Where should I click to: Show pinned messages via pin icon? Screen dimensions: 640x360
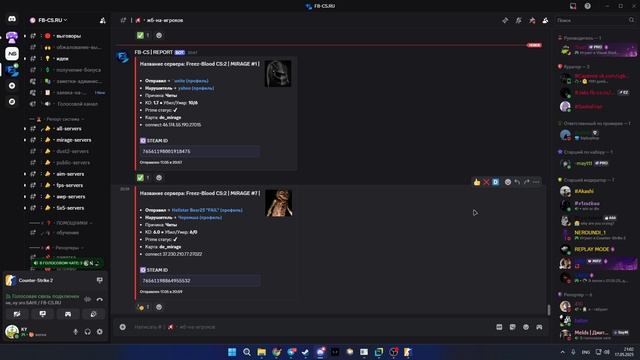pyautogui.click(x=532, y=20)
